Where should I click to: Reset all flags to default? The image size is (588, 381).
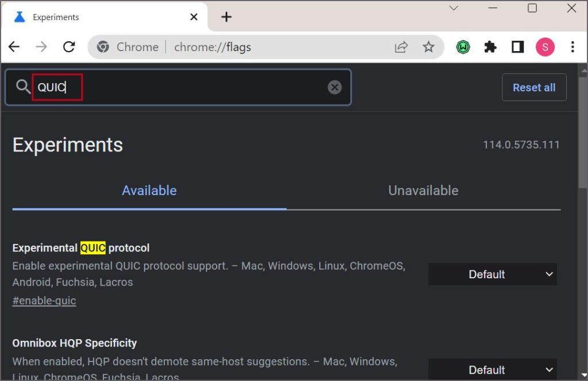tap(534, 87)
